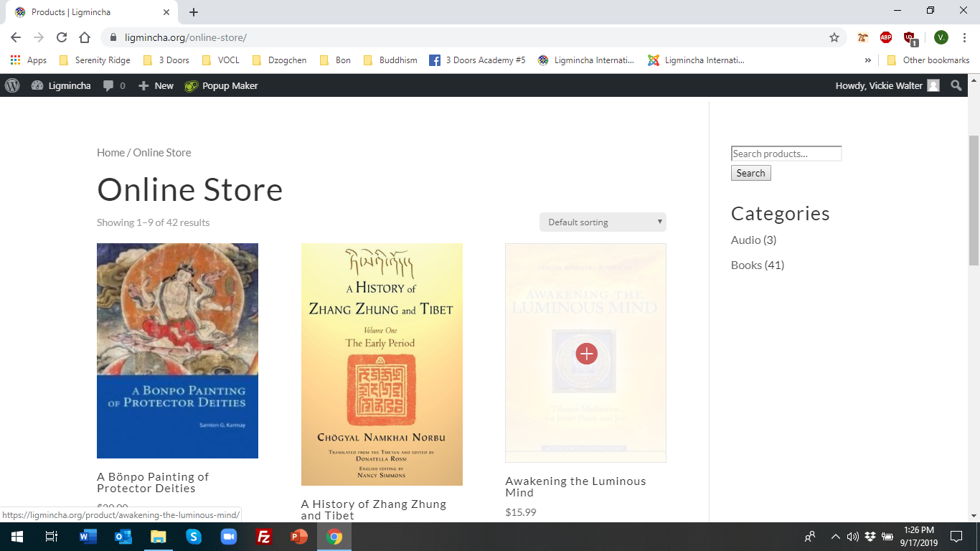Open the Serenity Ridge bookmark folder
The image size is (980, 551).
[x=95, y=60]
